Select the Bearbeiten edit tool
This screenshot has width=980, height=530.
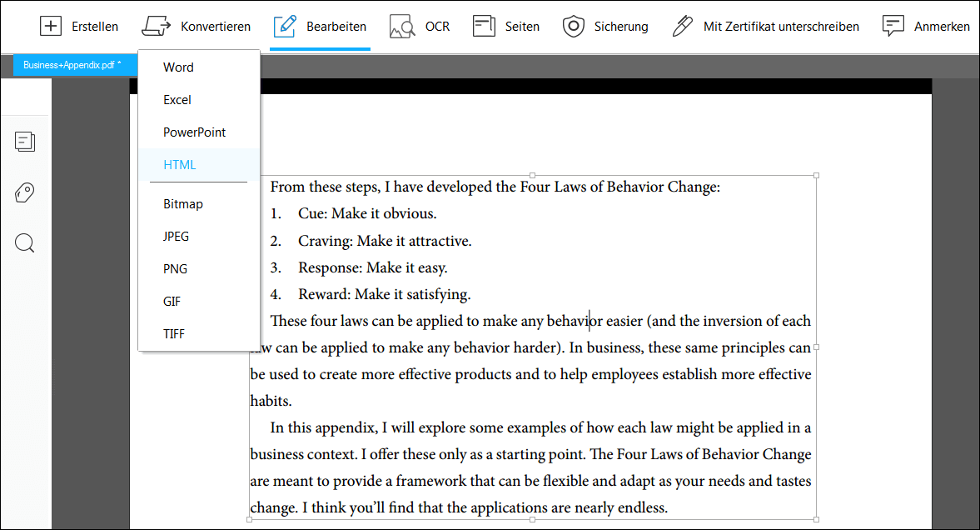pyautogui.click(x=320, y=27)
